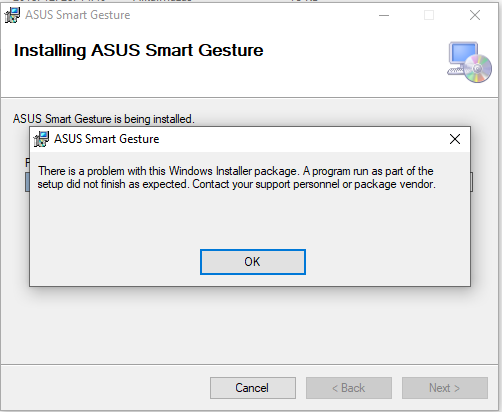This screenshot has width=502, height=412.
Task: Click the grayed-out Next button
Action: point(445,388)
